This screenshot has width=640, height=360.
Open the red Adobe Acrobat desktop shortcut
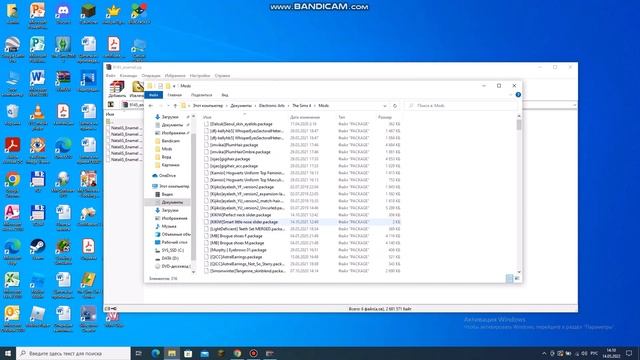click(12, 149)
